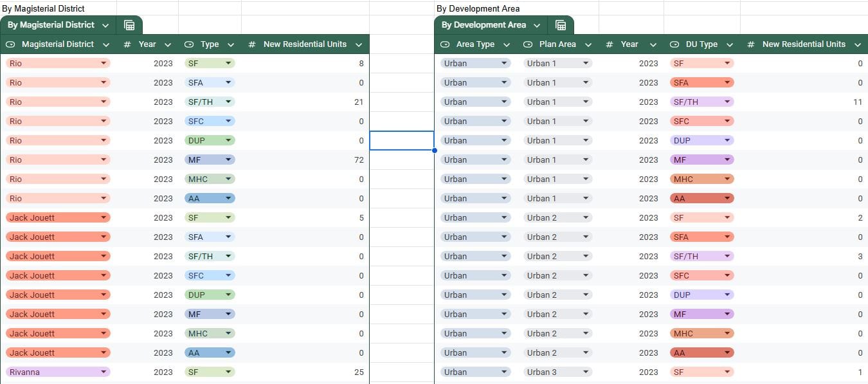Viewport: 868px width, 384px height.
Task: Open the DU Type column header arrow
Action: click(x=730, y=44)
